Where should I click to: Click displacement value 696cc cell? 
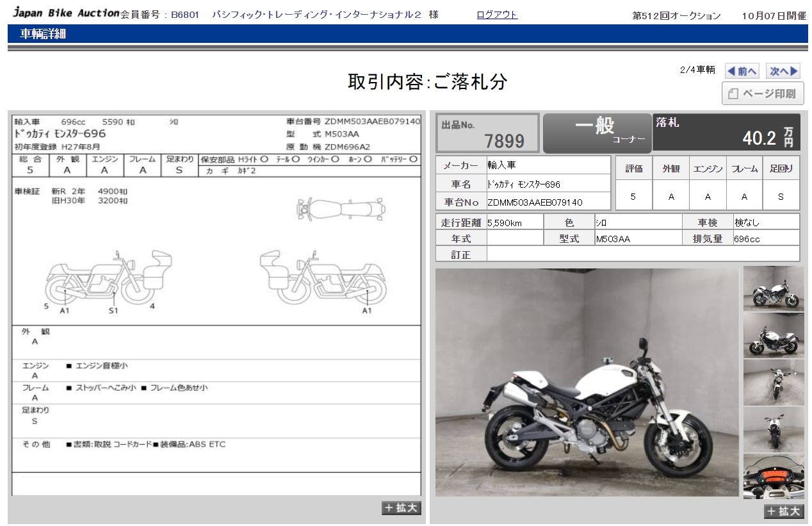click(767, 238)
